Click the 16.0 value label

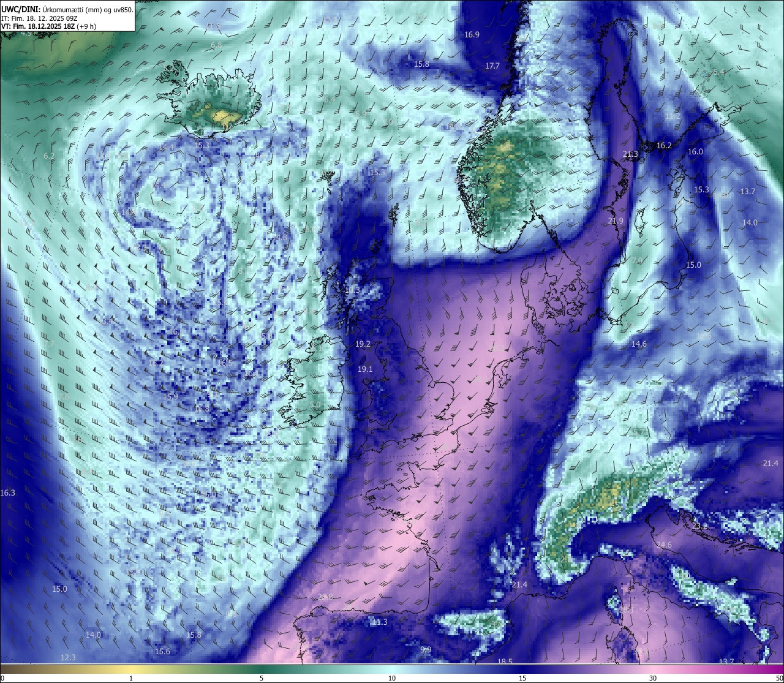tap(695, 152)
